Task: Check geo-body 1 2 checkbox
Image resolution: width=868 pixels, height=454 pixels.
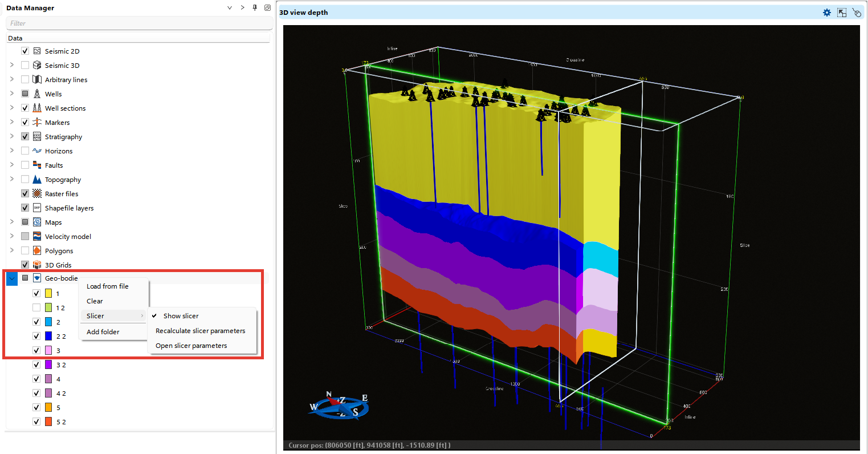Action: pos(36,308)
